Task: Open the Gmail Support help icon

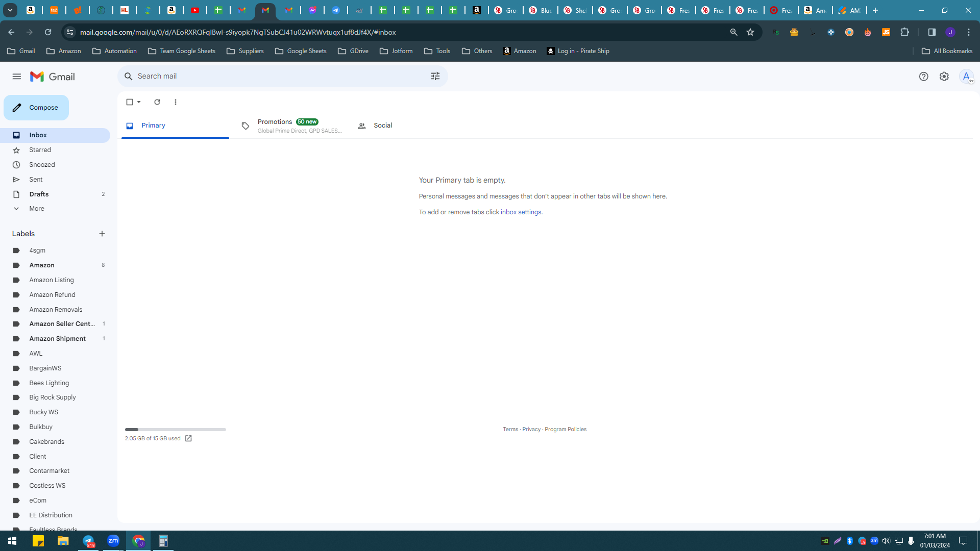Action: click(923, 77)
